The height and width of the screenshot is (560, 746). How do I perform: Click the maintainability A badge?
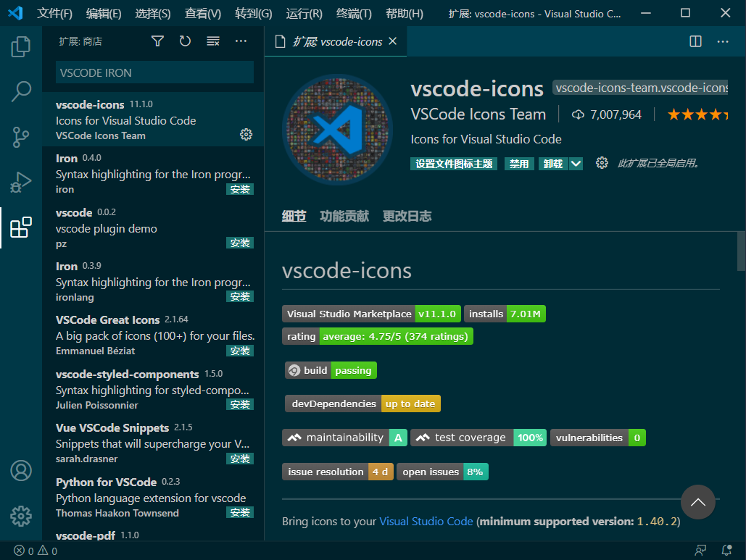(x=345, y=438)
